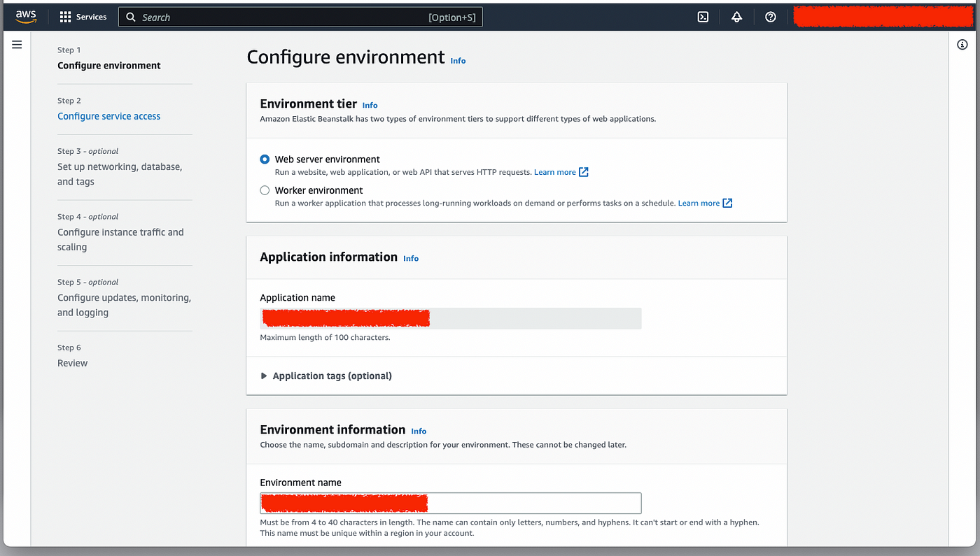Click the Environment name input
The image size is (980, 556).
point(451,504)
